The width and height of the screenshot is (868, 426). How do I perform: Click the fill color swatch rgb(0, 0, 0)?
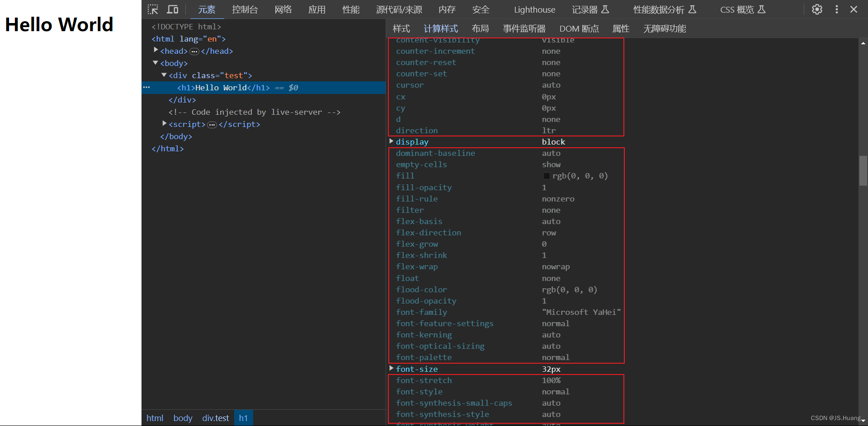tap(547, 176)
